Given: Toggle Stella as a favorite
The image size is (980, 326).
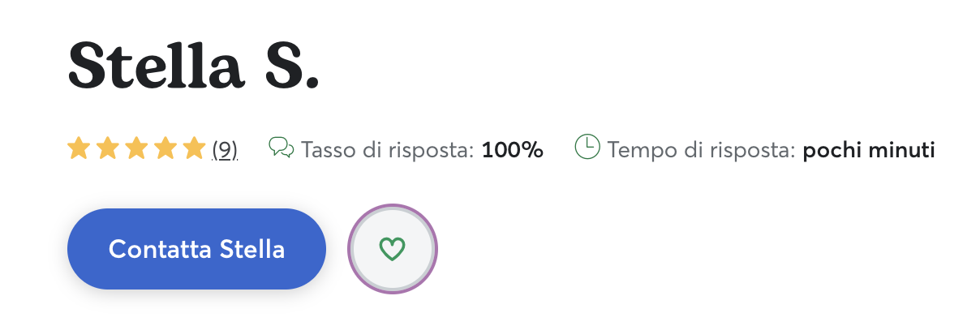Looking at the screenshot, I should (393, 249).
